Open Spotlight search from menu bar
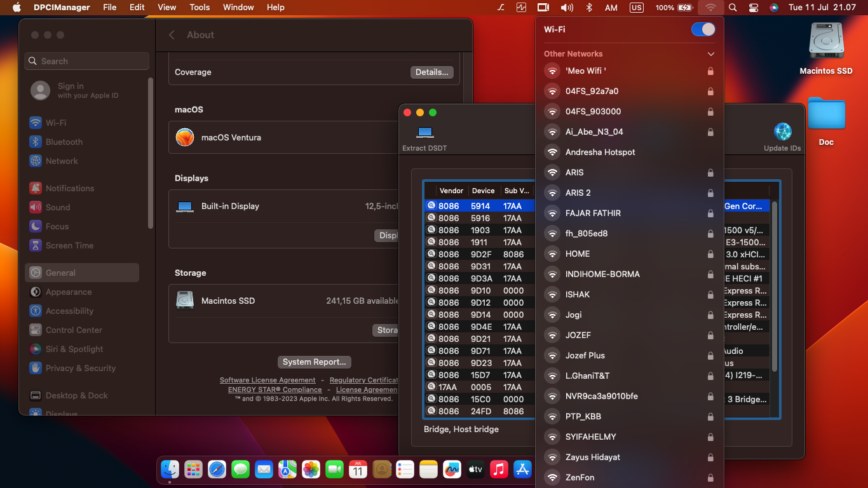This screenshot has width=868, height=488. click(x=733, y=8)
